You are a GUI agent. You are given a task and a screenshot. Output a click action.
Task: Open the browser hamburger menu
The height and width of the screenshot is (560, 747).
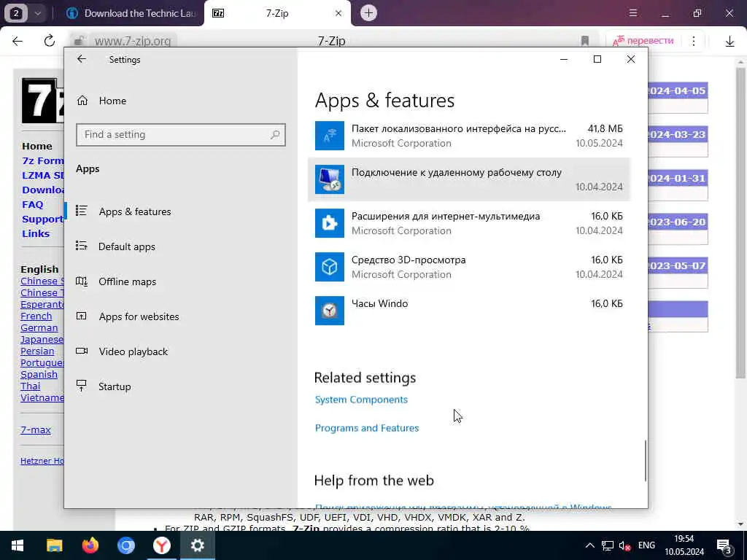(633, 13)
